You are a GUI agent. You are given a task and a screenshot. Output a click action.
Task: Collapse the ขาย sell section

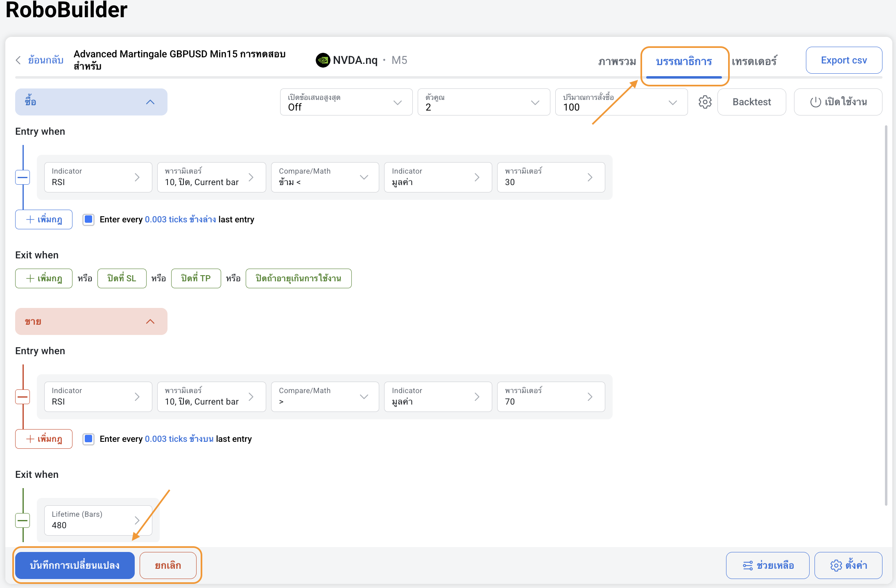pyautogui.click(x=150, y=321)
